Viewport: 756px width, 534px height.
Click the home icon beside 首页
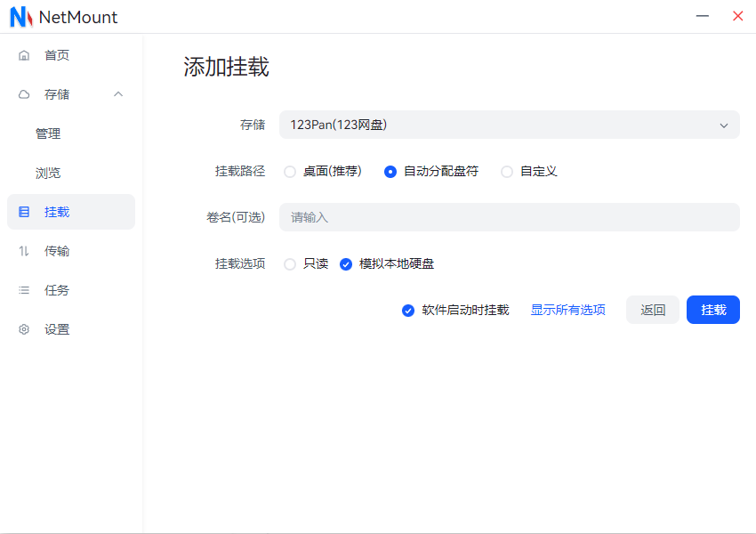(24, 55)
